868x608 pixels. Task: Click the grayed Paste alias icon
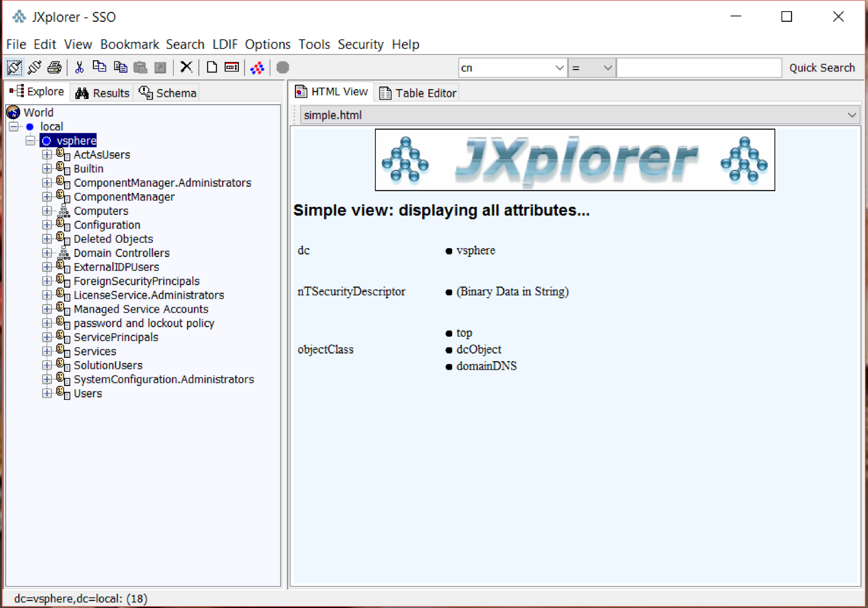point(161,67)
